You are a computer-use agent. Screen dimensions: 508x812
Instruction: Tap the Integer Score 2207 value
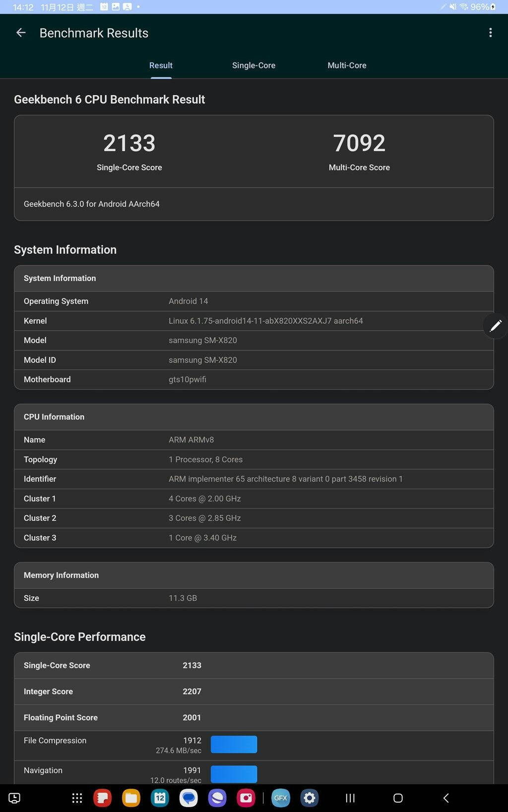(192, 691)
